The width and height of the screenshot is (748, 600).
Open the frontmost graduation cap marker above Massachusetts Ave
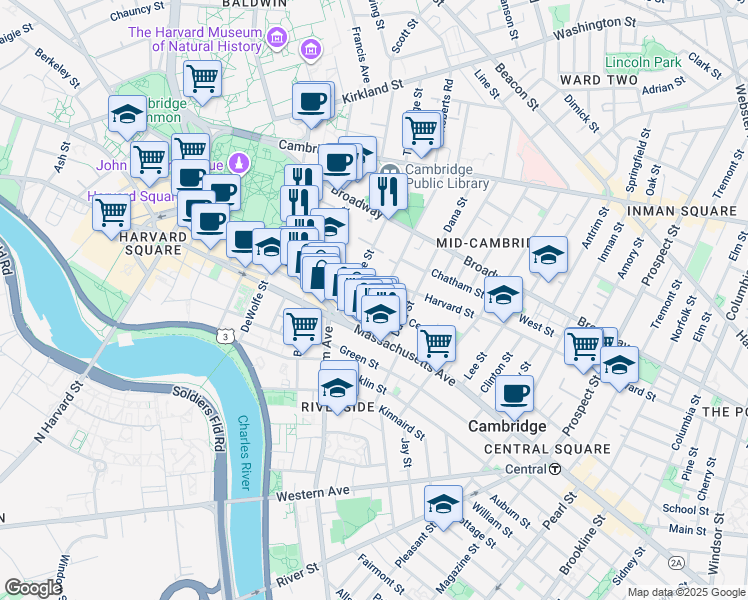[380, 315]
